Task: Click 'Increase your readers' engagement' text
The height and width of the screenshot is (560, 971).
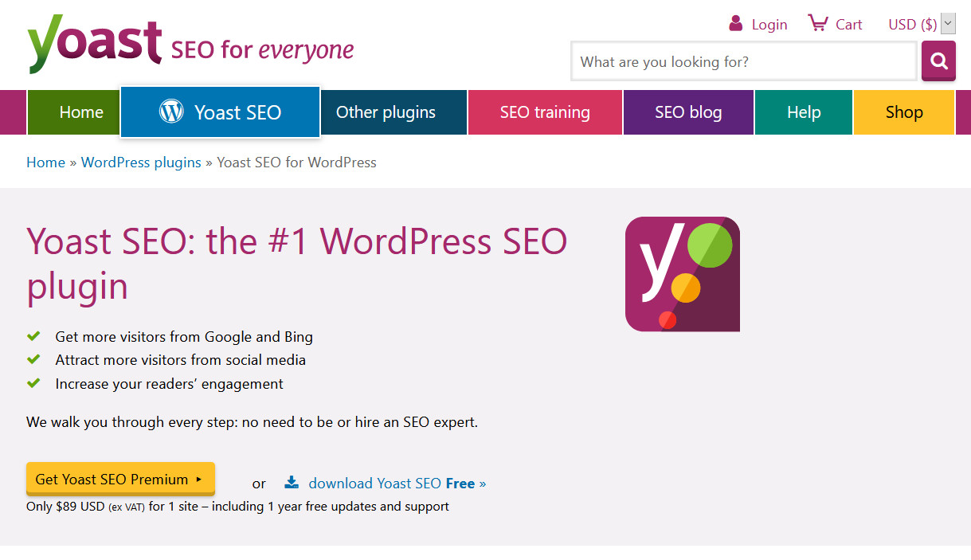Action: click(169, 384)
